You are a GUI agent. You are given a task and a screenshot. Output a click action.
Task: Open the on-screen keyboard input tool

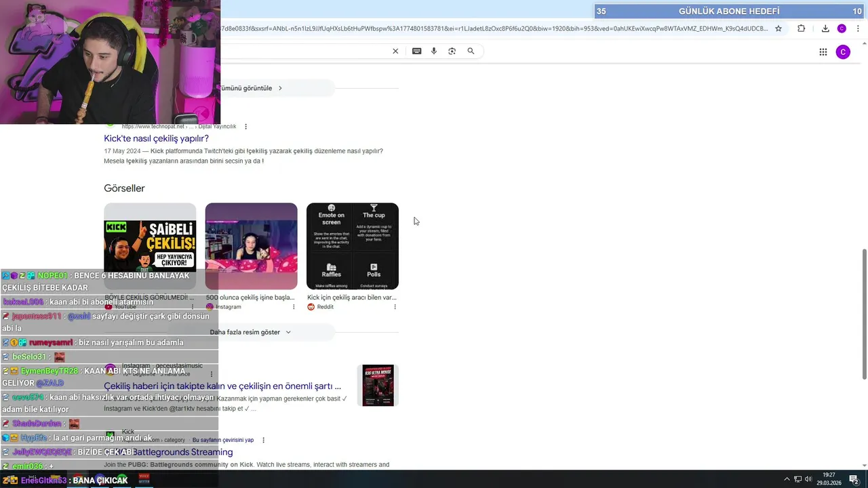[x=416, y=51]
